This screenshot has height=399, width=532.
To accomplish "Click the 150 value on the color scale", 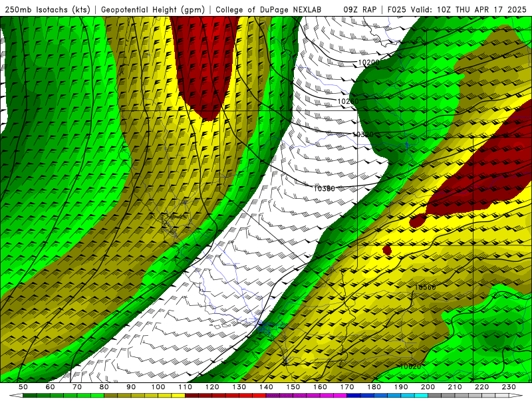I will tap(293, 387).
